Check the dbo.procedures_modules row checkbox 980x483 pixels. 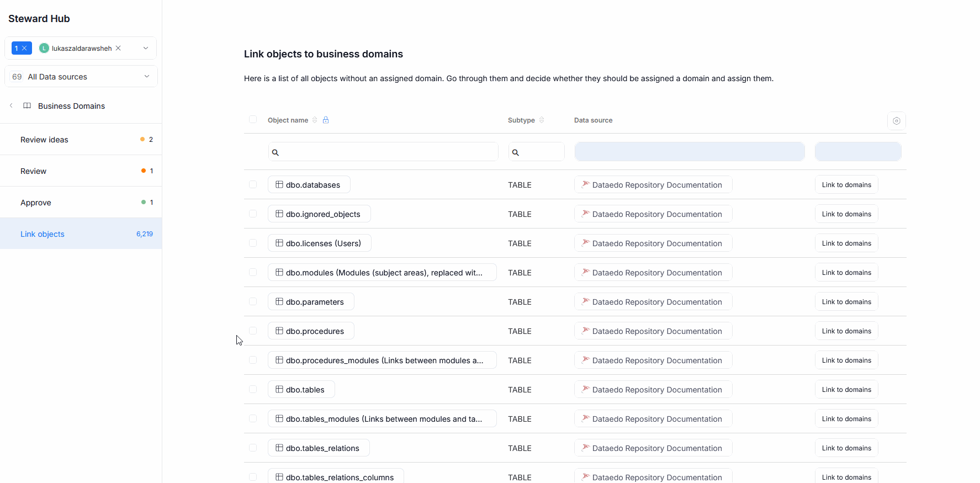(x=253, y=360)
